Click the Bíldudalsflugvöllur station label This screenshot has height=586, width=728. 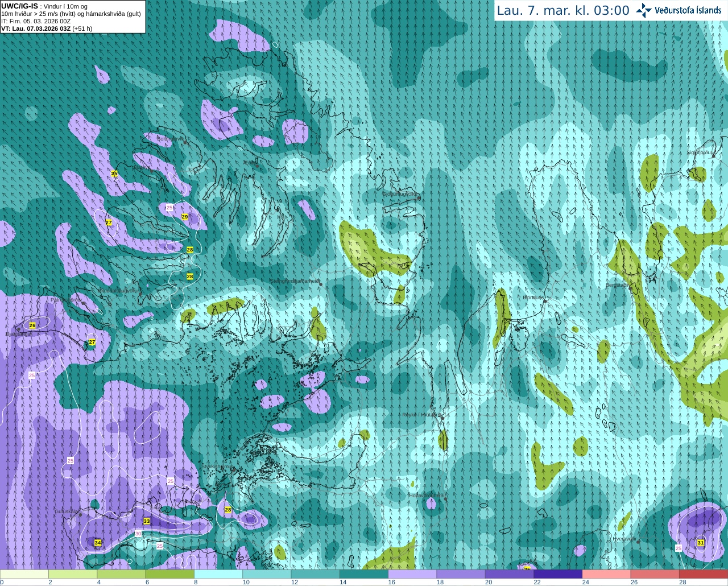coord(119,290)
